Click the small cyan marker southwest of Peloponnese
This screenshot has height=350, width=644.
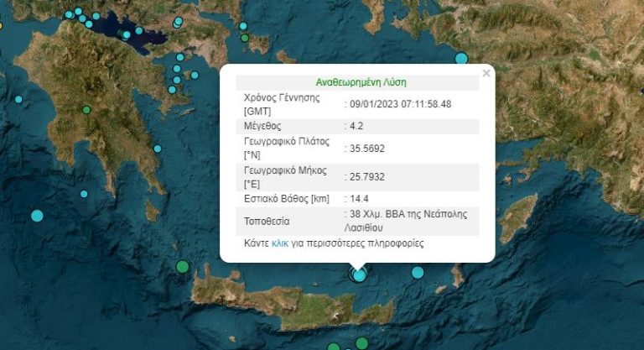[84, 194]
